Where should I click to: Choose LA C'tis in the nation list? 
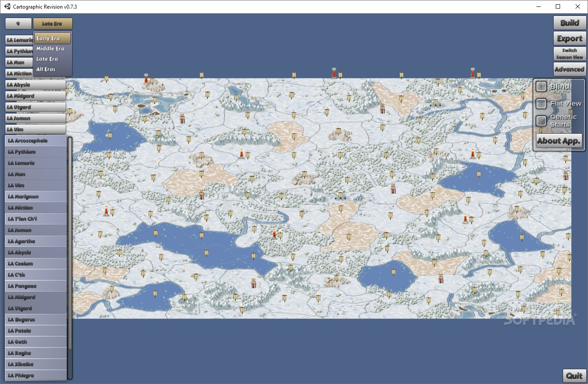coord(36,275)
